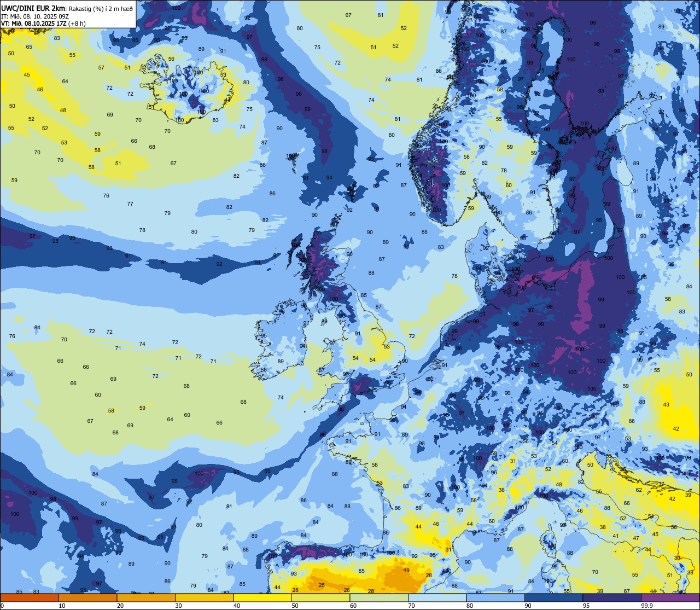
Task: Click the humidity value '41' on the map
Action: coord(616,536)
